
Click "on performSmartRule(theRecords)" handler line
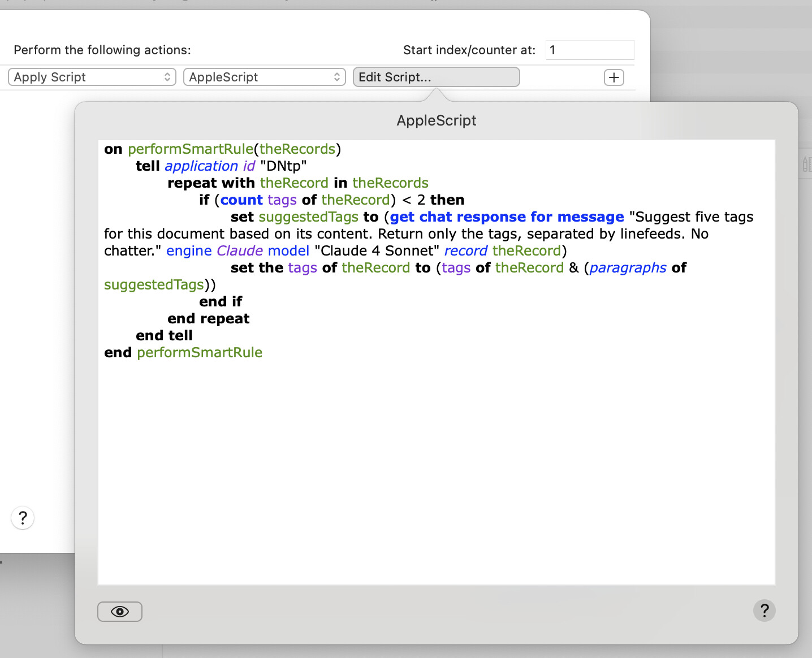222,149
